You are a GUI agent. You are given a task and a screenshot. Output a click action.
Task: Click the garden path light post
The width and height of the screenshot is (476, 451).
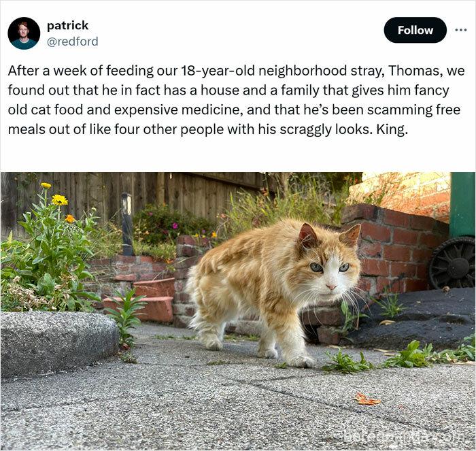coord(127,224)
